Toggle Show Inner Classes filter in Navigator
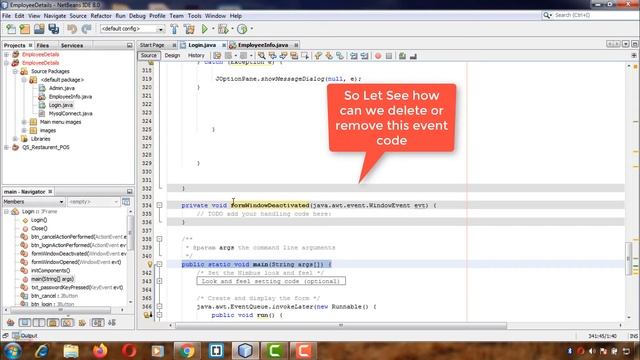Screen dimensions: 640x360 (67, 323)
